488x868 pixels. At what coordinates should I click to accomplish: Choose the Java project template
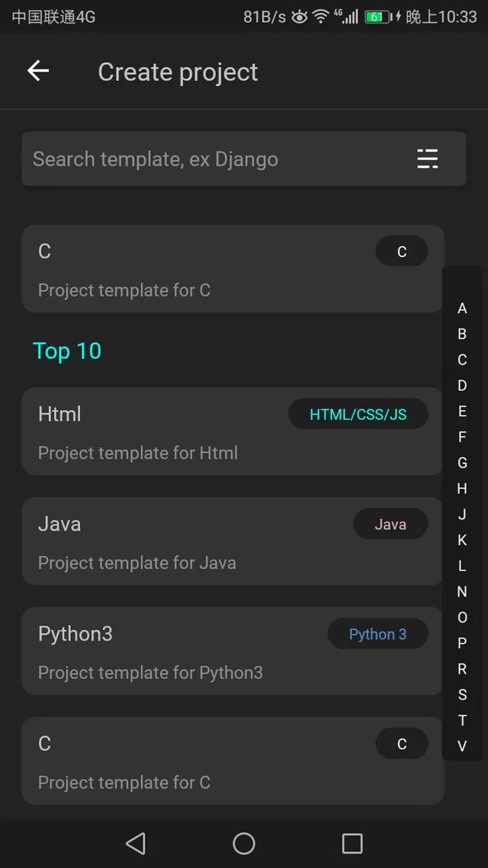233,541
